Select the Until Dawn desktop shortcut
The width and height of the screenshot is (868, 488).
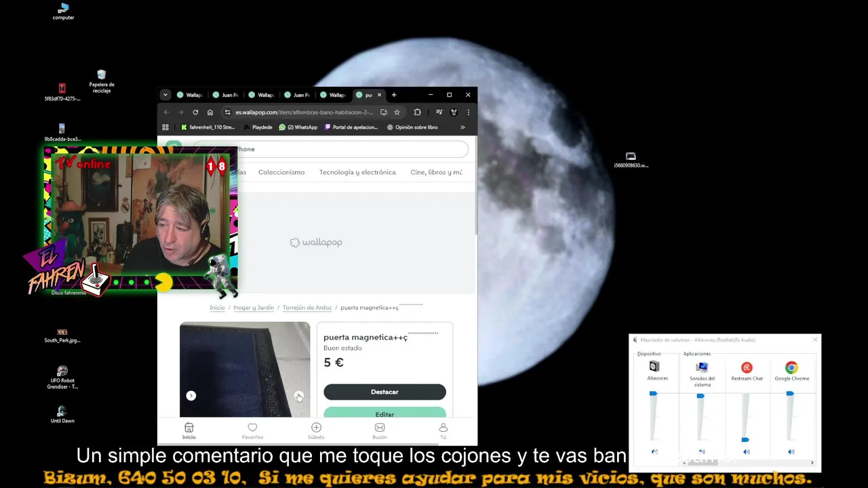pos(62,414)
